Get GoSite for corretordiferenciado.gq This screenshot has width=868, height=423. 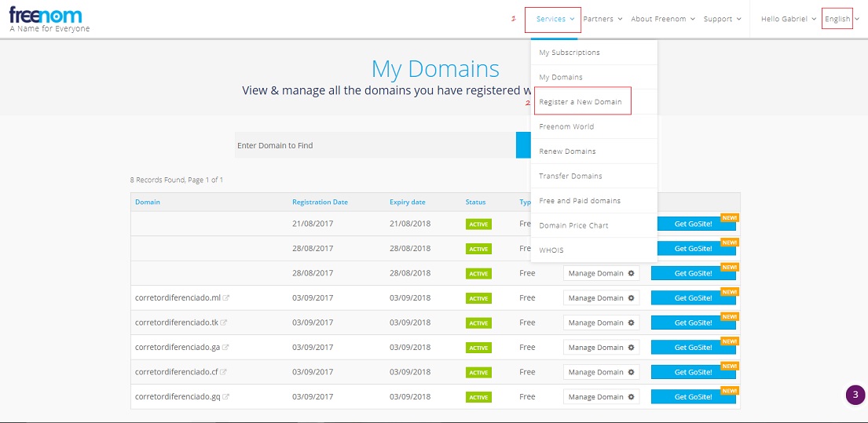pyautogui.click(x=693, y=397)
